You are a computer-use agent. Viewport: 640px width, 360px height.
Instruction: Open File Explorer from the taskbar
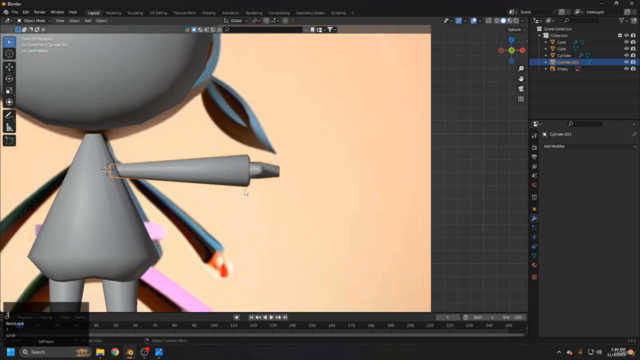pyautogui.click(x=100, y=352)
